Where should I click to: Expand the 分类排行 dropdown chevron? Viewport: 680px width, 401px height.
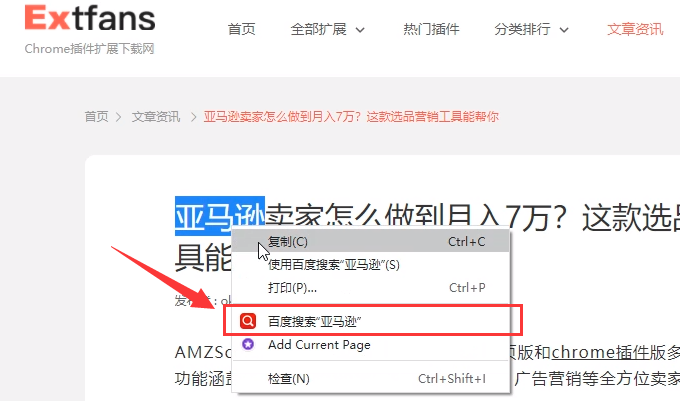[x=564, y=30]
